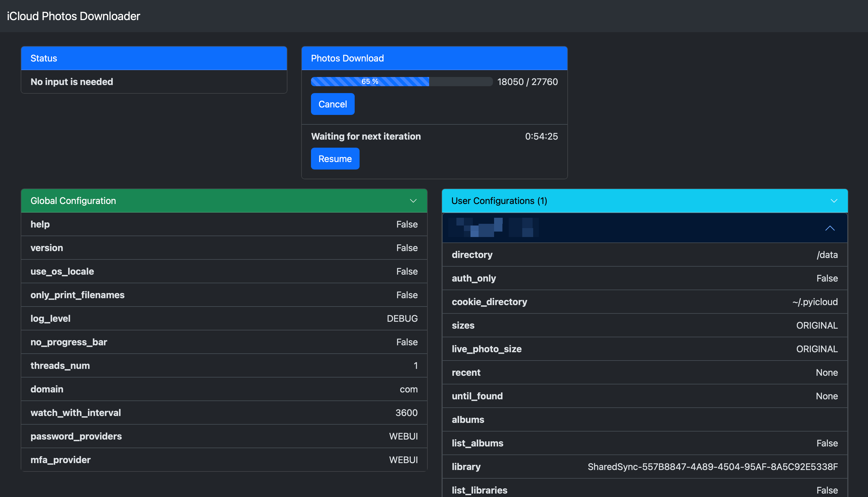Screen dimensions: 868x497
Task: Click the Cancel download button
Action: (332, 104)
